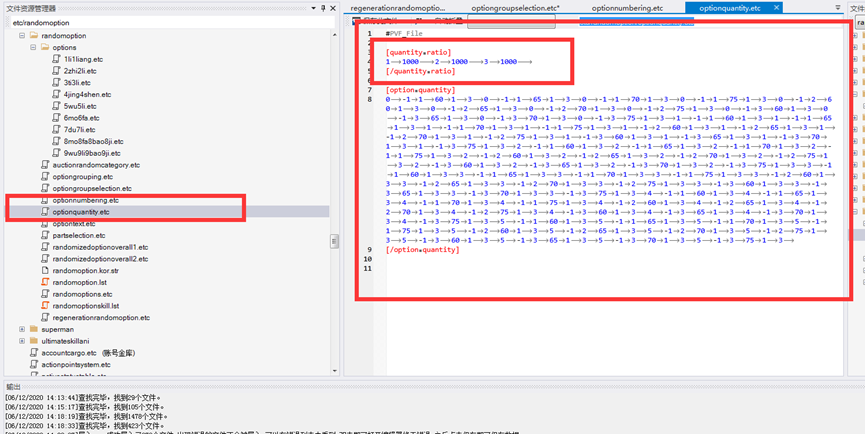865x434 pixels.
Task: Expand the superman folder
Action: [22, 329]
